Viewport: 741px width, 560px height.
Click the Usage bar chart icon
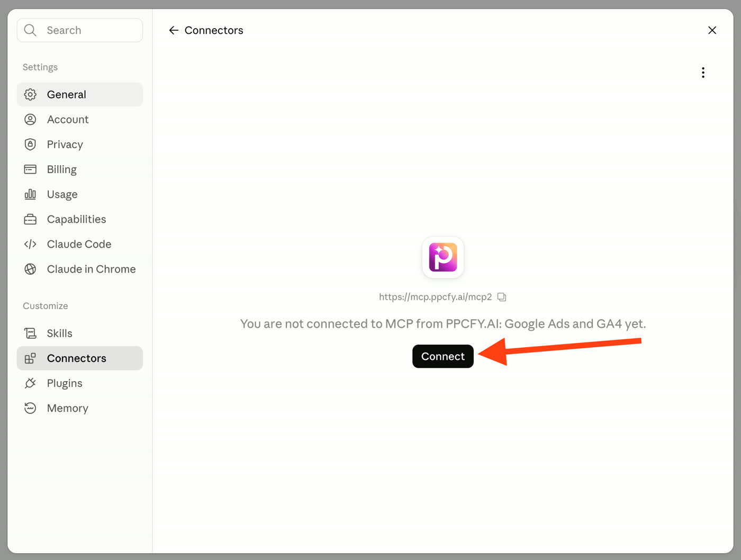point(30,194)
